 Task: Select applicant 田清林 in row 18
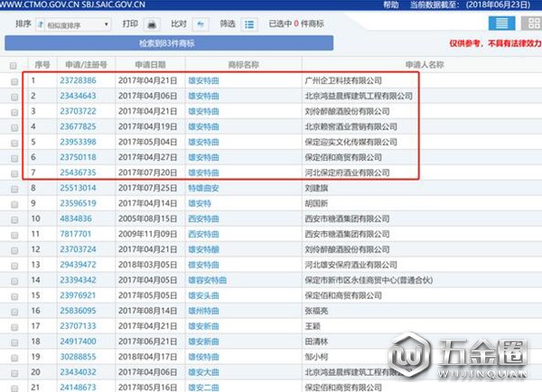coord(316,341)
